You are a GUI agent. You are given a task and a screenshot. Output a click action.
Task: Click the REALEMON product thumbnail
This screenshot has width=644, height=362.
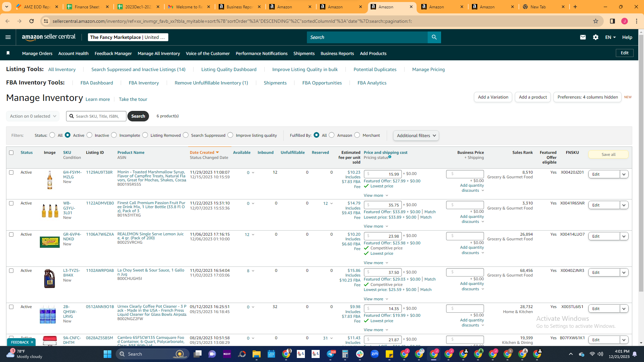click(x=50, y=242)
